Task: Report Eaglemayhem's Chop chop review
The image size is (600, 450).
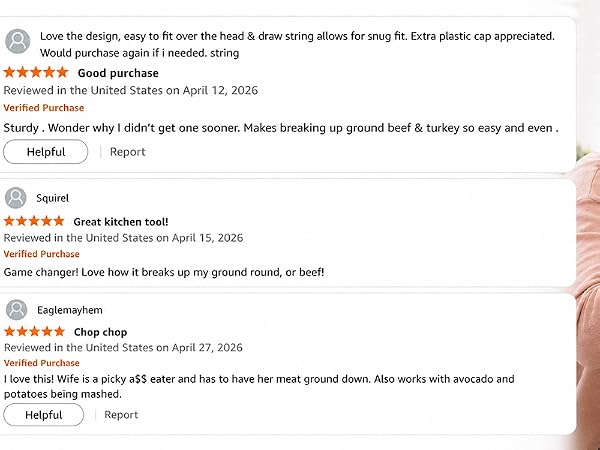Action: pyautogui.click(x=121, y=415)
